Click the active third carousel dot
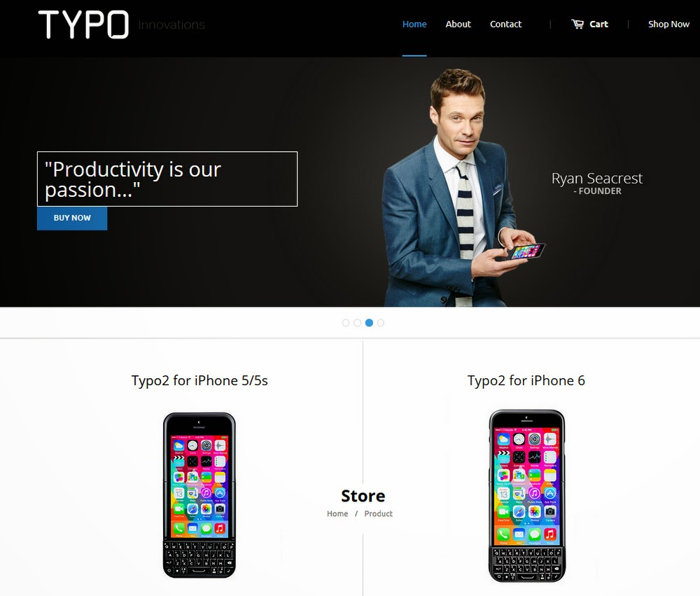 click(369, 323)
